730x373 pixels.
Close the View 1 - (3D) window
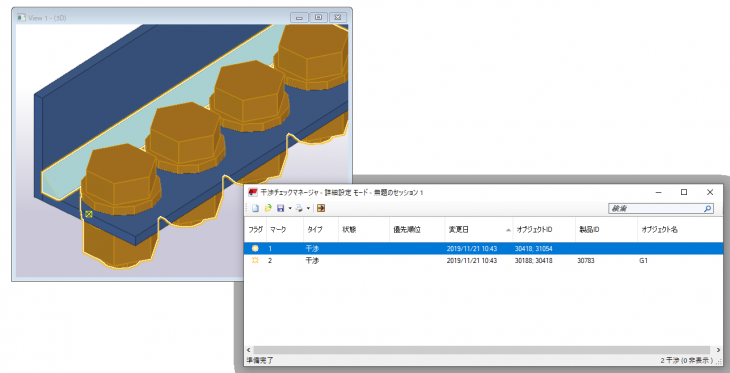pyautogui.click(x=338, y=17)
